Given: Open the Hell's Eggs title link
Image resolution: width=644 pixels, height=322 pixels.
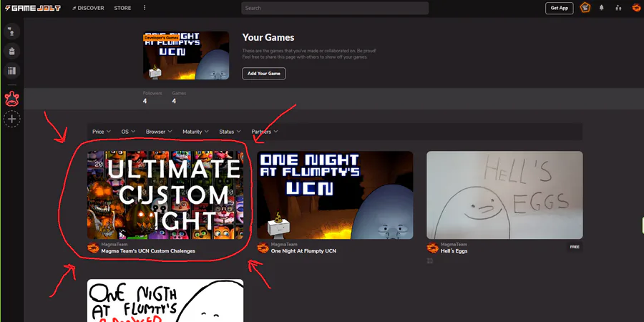Looking at the screenshot, I should click(454, 251).
